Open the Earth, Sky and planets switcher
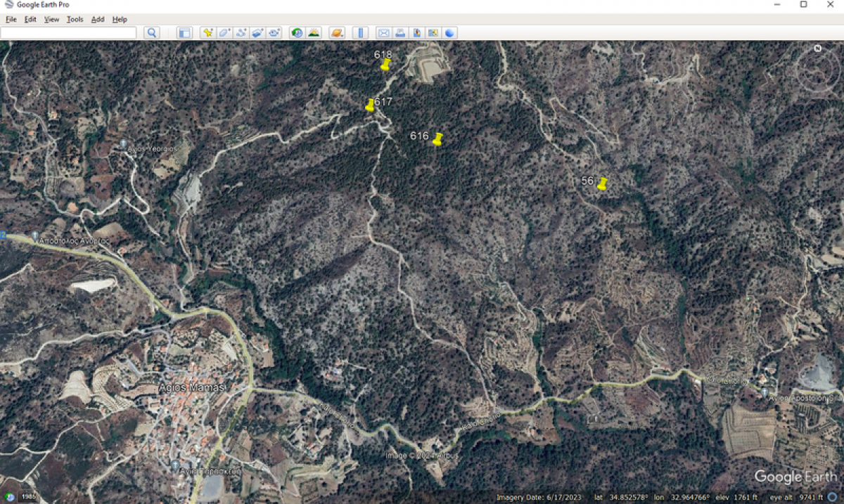This screenshot has height=504, width=844. (335, 32)
